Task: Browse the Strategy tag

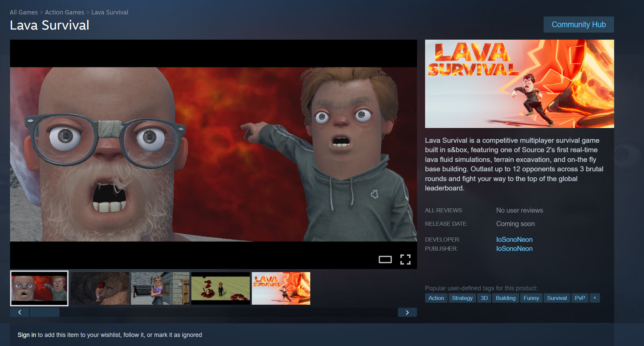Action: pyautogui.click(x=462, y=298)
